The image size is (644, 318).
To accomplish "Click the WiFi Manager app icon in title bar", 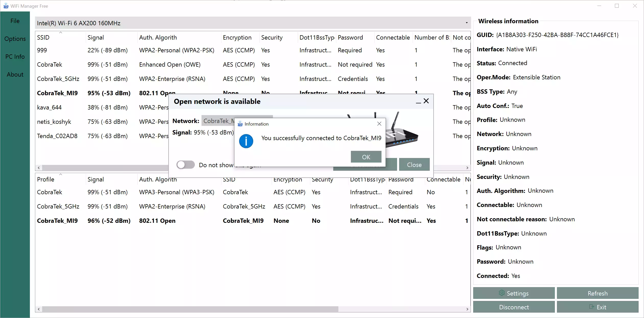I will [6, 6].
